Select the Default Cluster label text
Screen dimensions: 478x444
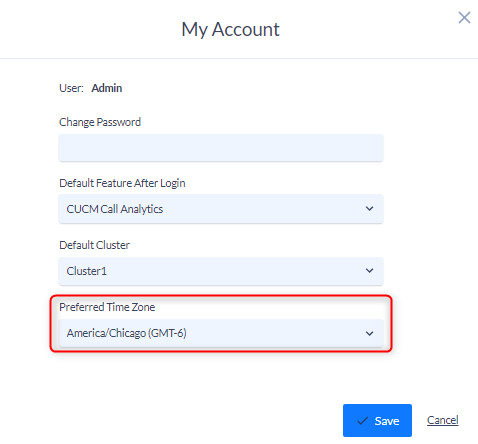pos(95,245)
